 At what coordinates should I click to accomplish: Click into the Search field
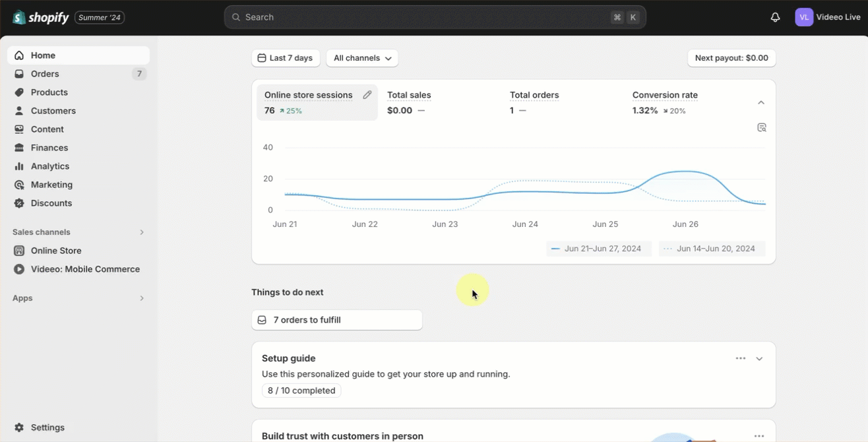(x=422, y=17)
